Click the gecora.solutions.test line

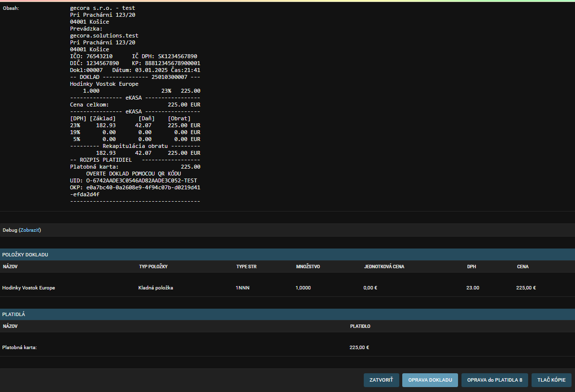point(104,36)
